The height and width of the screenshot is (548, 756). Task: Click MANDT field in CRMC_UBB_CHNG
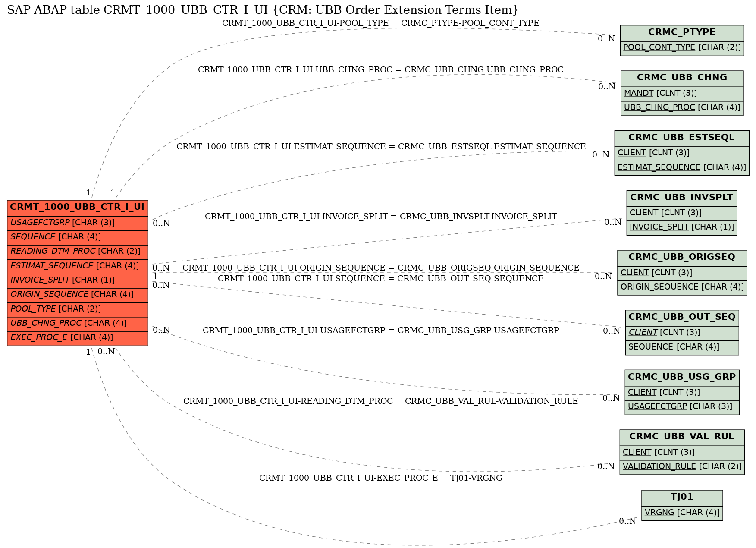click(x=682, y=94)
